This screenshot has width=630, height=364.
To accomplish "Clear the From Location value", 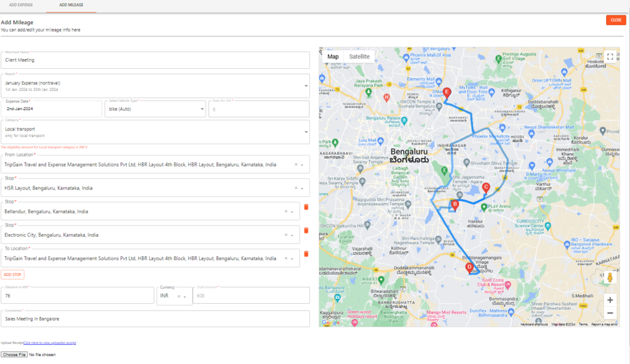I will (x=296, y=165).
